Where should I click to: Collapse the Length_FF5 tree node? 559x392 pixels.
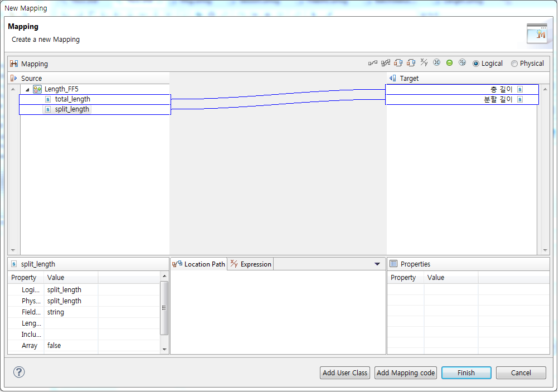[x=26, y=89]
